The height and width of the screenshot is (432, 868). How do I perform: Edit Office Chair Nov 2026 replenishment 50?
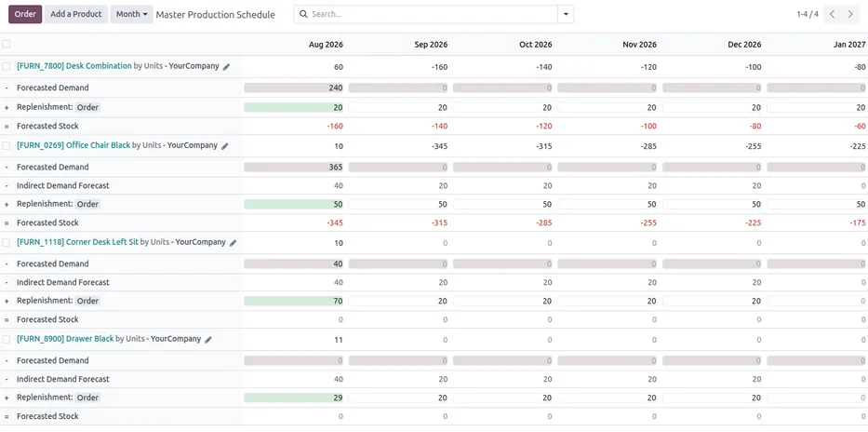click(x=608, y=205)
